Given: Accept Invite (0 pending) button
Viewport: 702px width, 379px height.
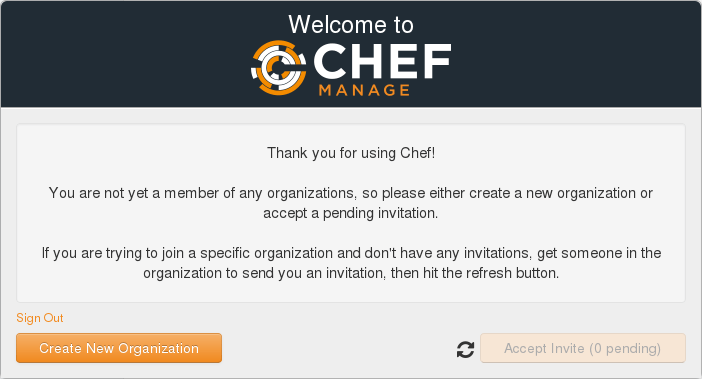Looking at the screenshot, I should (582, 348).
